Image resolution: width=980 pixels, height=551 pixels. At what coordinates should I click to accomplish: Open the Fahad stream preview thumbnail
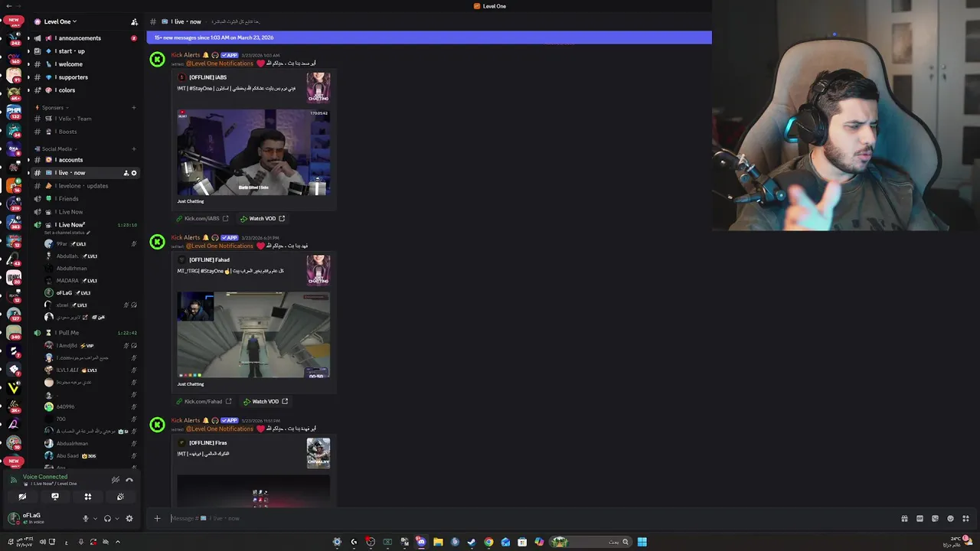click(253, 334)
